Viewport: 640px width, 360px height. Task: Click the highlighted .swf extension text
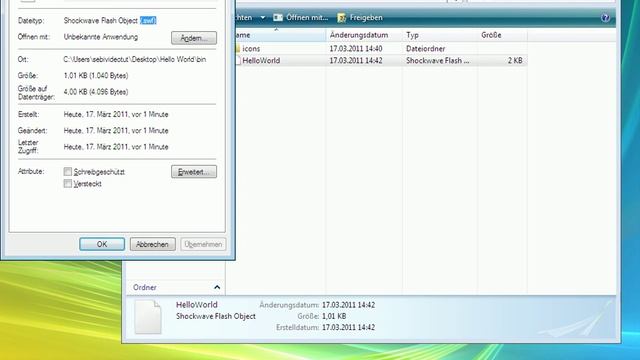tap(148, 20)
